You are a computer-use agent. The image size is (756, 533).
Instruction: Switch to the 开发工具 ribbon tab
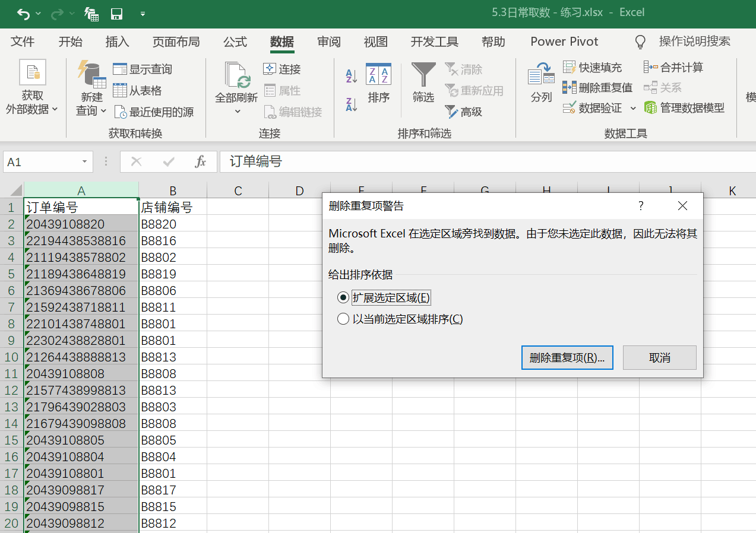435,42
